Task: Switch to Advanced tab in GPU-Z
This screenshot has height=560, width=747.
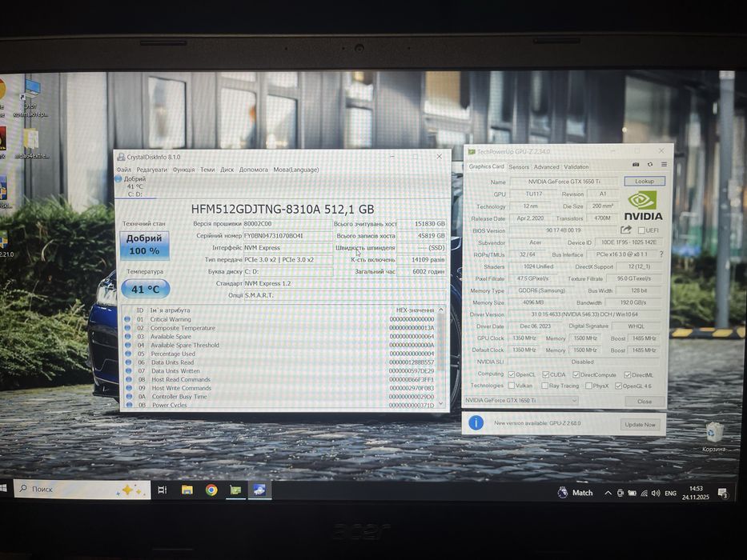Action: (x=546, y=166)
